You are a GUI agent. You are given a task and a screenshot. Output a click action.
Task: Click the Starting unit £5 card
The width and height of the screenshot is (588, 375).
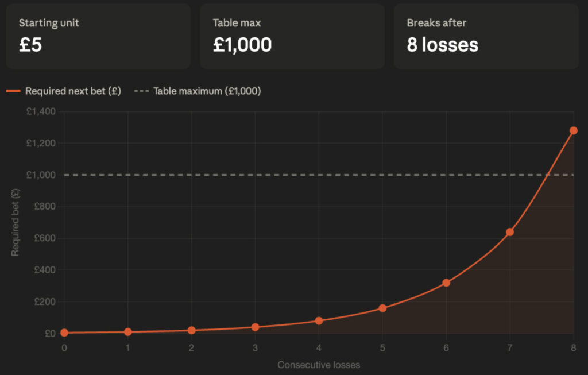[x=98, y=36]
